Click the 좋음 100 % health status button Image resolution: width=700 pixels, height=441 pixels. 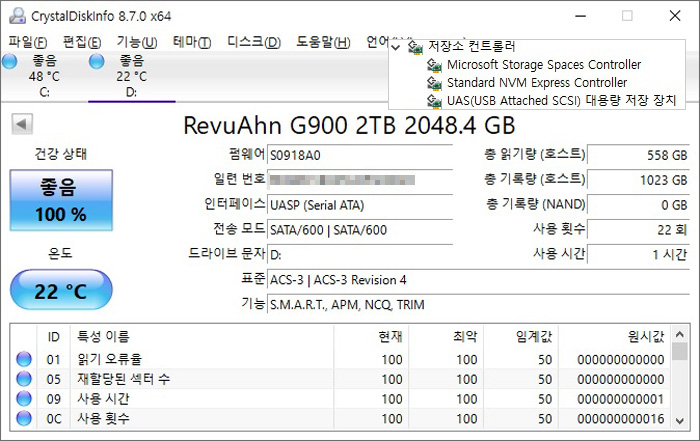pos(61,200)
